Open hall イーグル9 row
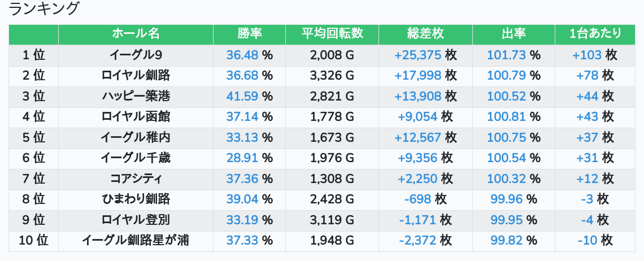This screenshot has width=644, height=261. pyautogui.click(x=136, y=55)
